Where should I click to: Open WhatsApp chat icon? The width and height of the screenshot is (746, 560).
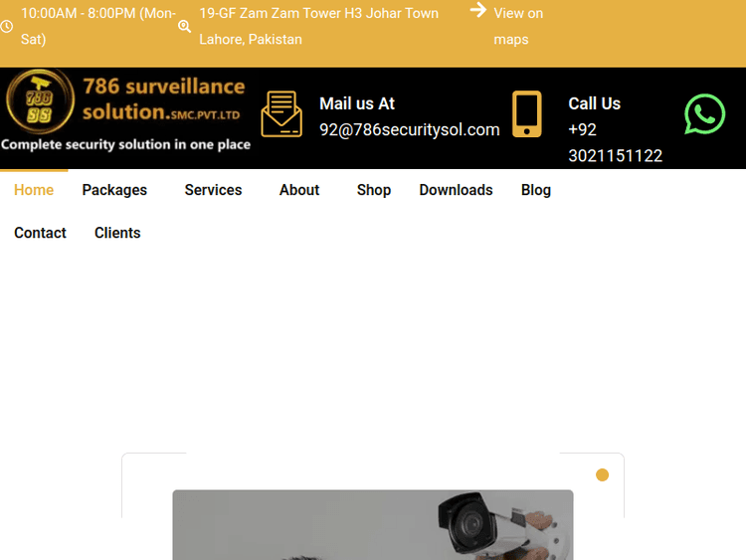[704, 114]
